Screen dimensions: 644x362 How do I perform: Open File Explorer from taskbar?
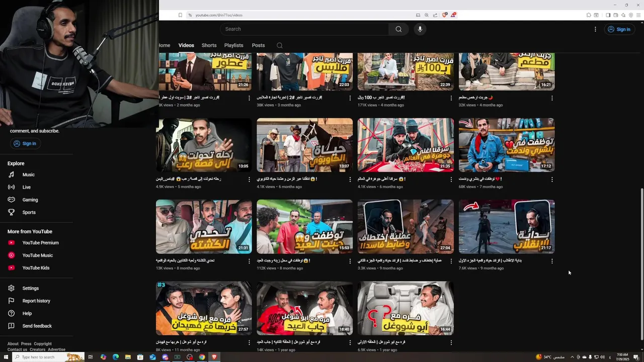point(128,357)
